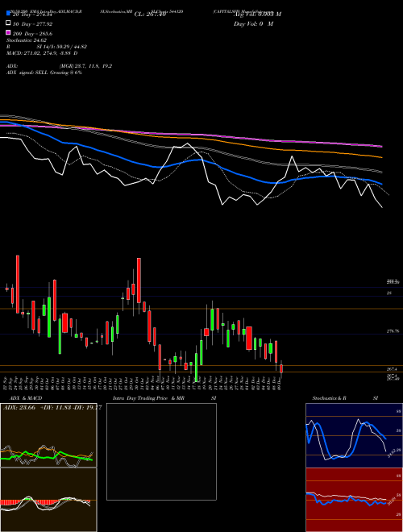403x532 pixels.
Task: Click the 'Day Vol: 0 M' label
Action: tap(253, 23)
